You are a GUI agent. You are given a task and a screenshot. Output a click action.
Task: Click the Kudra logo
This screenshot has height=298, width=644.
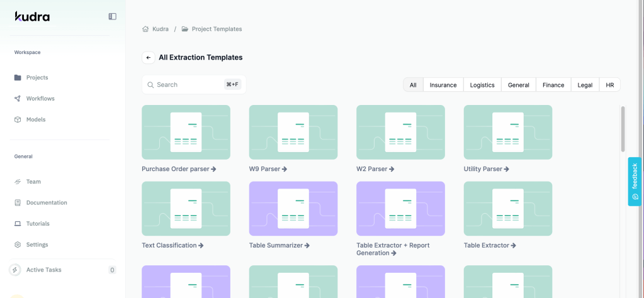(33, 16)
